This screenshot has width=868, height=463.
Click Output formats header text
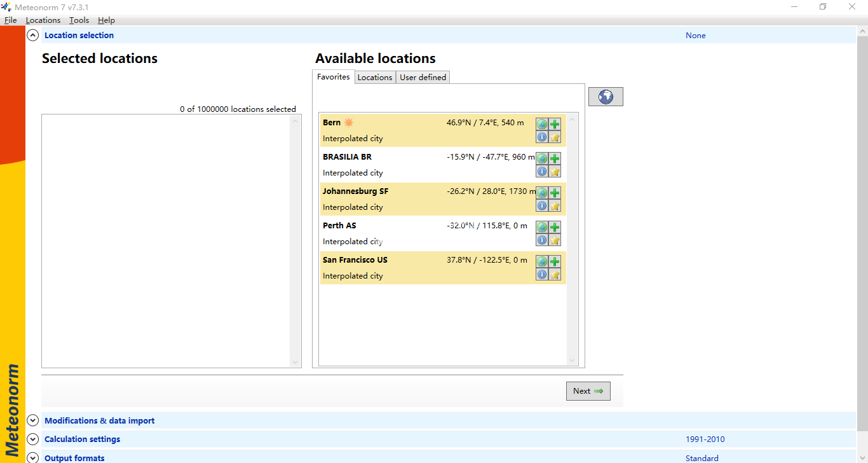(74, 458)
